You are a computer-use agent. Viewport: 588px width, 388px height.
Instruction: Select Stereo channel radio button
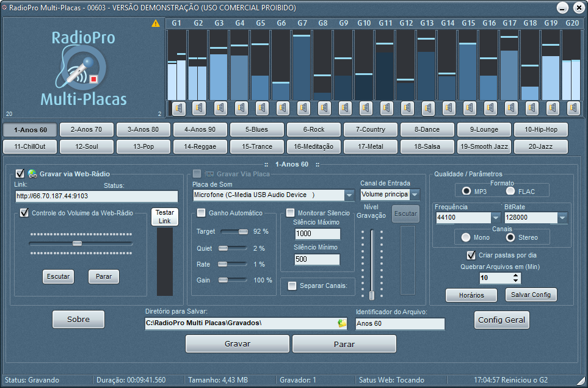[510, 237]
